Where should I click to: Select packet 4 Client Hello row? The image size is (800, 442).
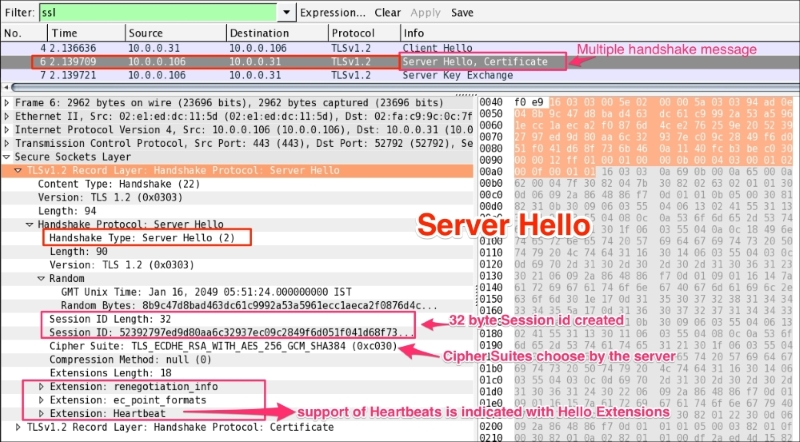pyautogui.click(x=400, y=48)
